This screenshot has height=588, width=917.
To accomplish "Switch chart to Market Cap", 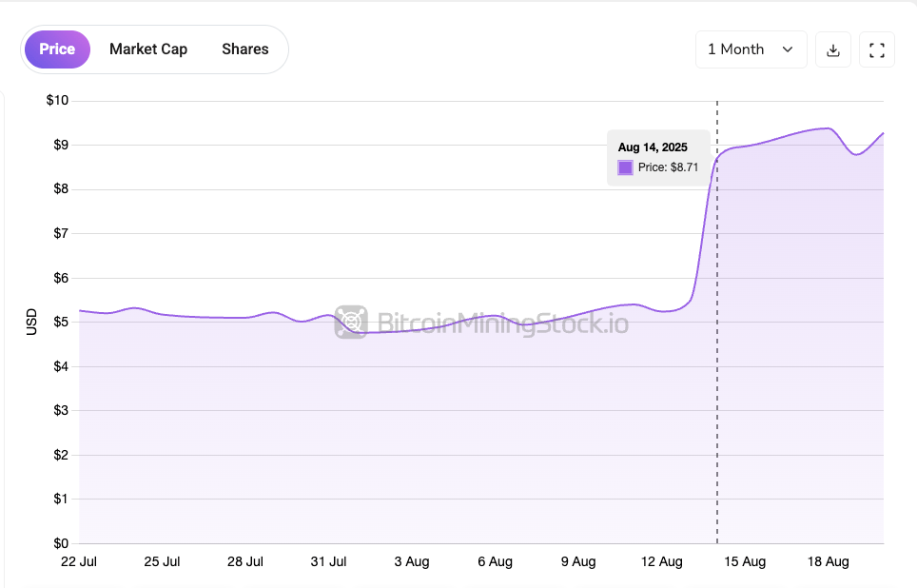I will pos(148,49).
